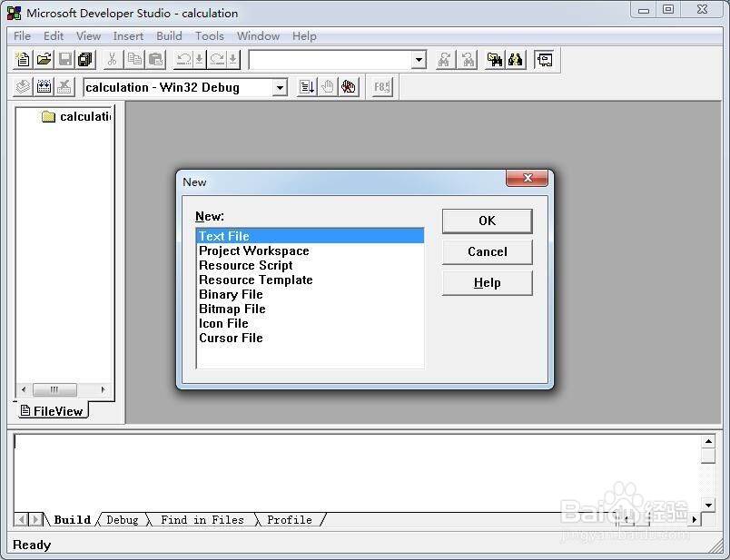730x560 pixels.
Task: Switch to the Build output tab
Action: coord(72,520)
